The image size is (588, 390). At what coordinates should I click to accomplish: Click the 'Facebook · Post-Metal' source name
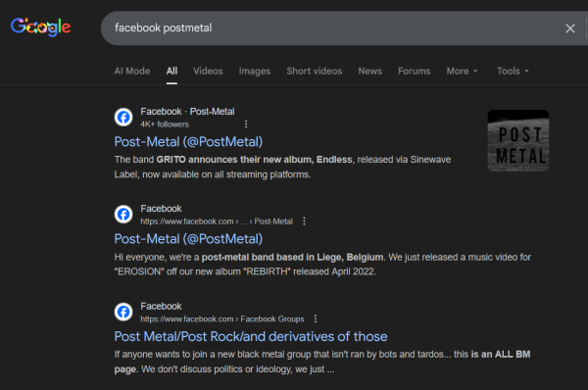point(187,112)
